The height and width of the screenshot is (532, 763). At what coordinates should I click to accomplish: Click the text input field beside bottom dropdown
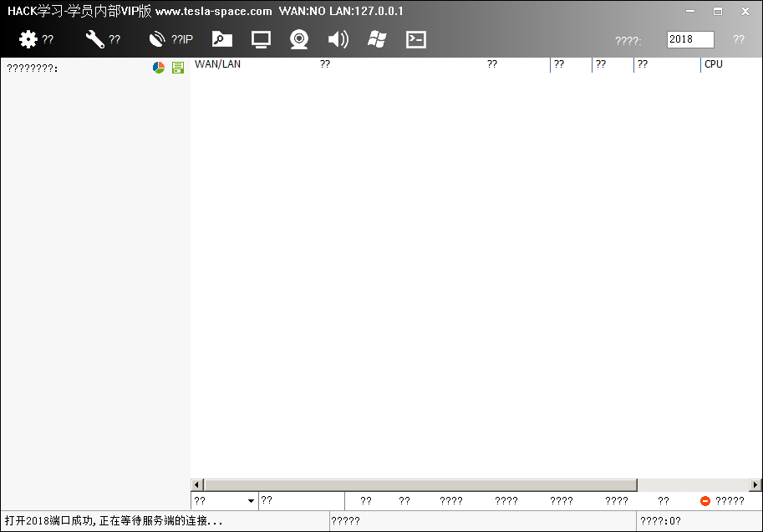point(301,501)
